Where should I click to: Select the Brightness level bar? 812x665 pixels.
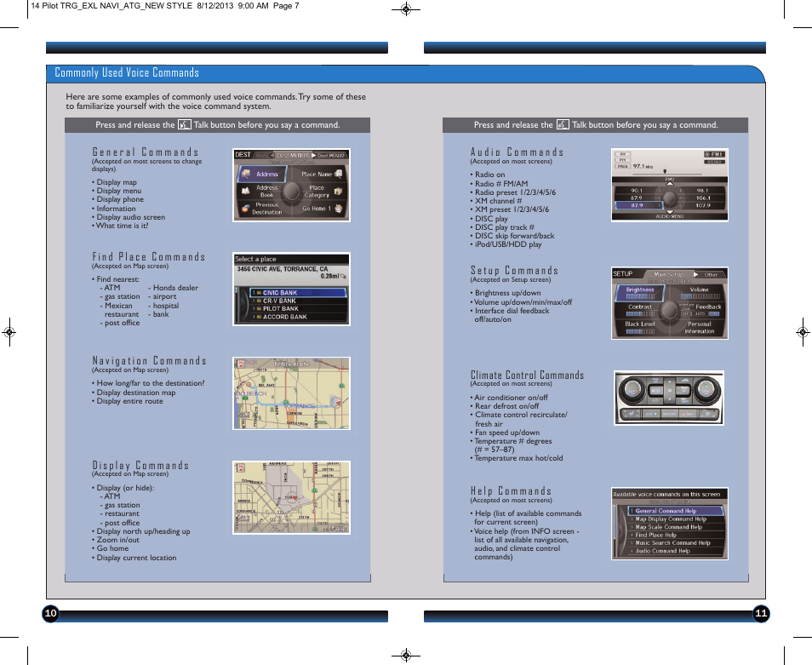pos(640,297)
